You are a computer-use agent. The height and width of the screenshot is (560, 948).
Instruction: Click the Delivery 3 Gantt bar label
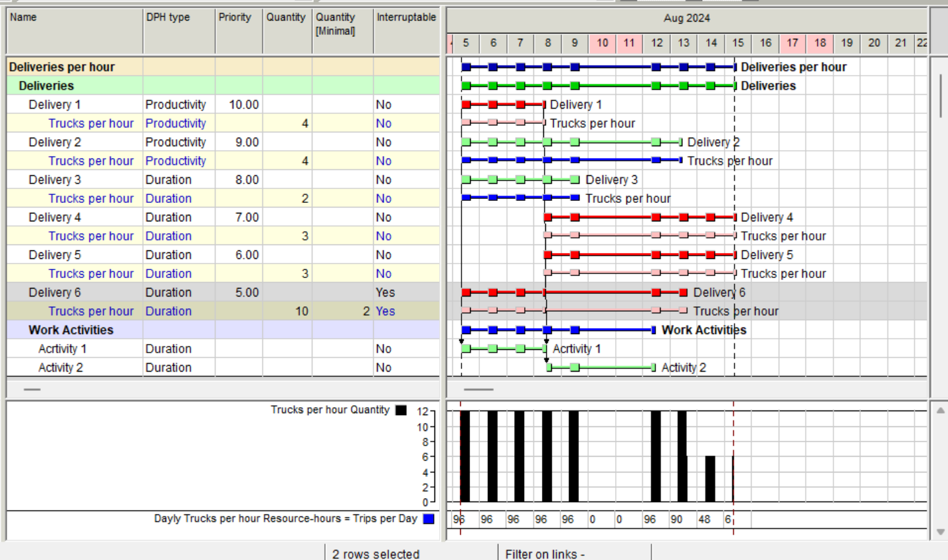tap(611, 180)
